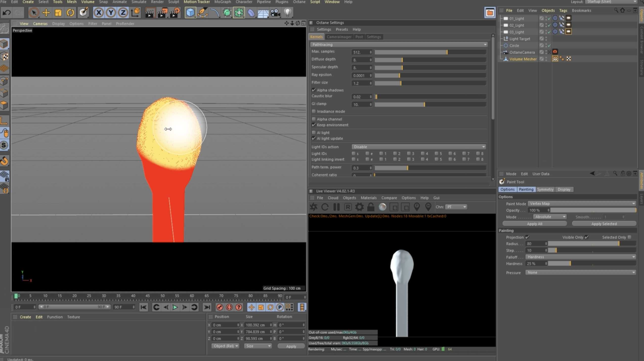Click the Apply All button

coord(534,224)
